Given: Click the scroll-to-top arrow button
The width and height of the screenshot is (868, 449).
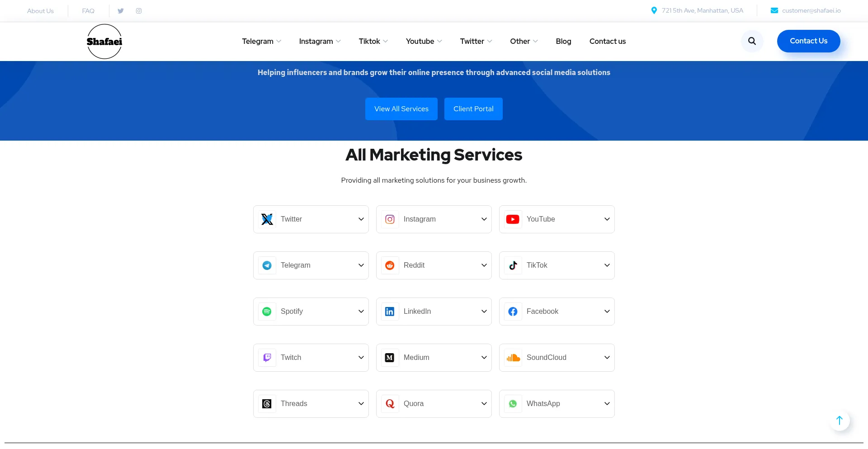Looking at the screenshot, I should coord(840,421).
